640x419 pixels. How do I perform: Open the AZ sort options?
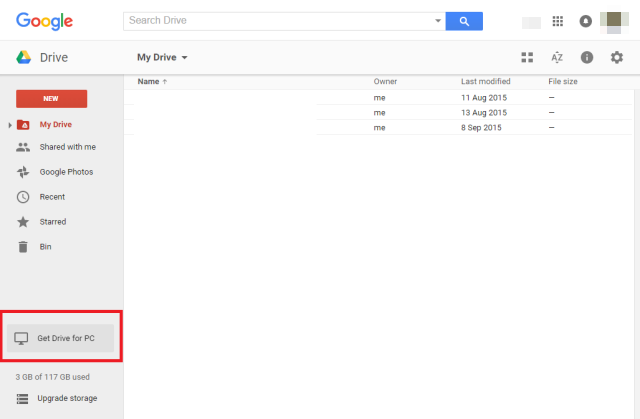click(x=557, y=57)
